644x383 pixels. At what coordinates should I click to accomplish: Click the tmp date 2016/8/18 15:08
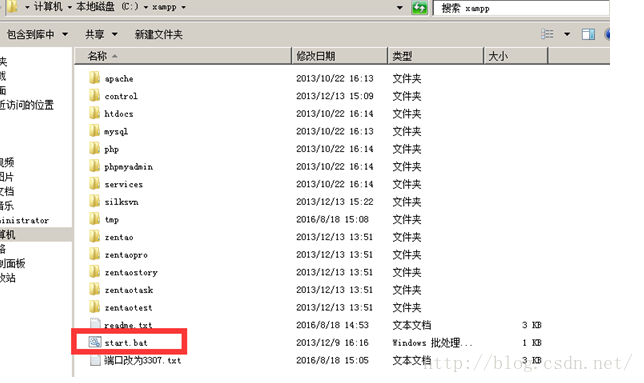(332, 219)
